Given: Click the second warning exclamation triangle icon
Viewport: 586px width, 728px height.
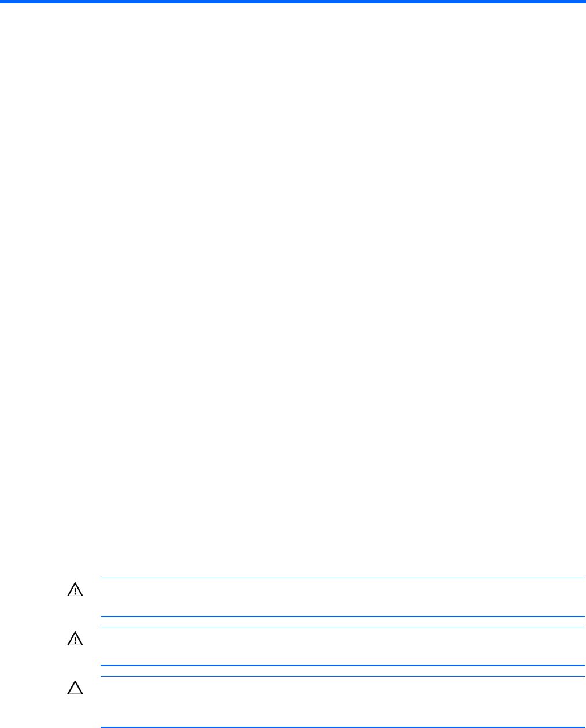Looking at the screenshot, I should coord(75,640).
